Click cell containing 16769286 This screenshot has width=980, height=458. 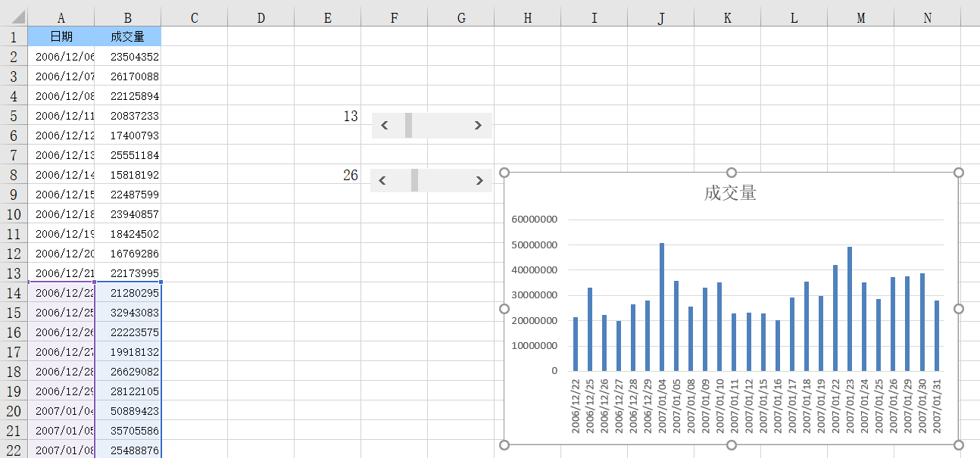[x=128, y=253]
